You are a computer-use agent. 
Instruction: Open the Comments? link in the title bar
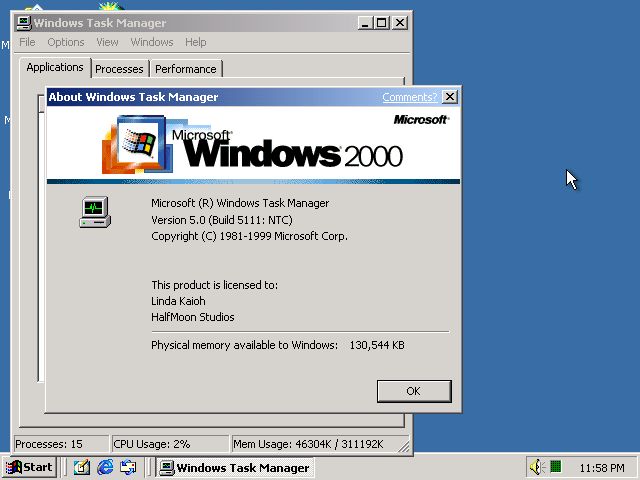tap(409, 97)
